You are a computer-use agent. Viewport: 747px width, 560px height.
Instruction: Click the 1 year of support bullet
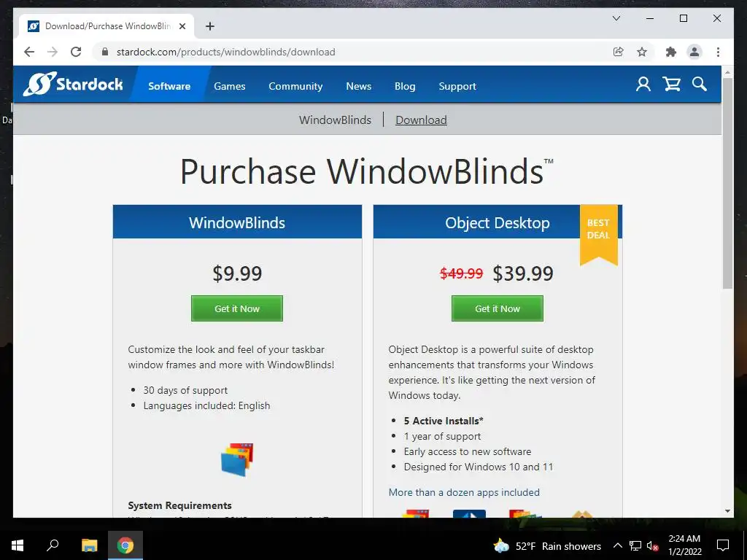click(x=442, y=436)
